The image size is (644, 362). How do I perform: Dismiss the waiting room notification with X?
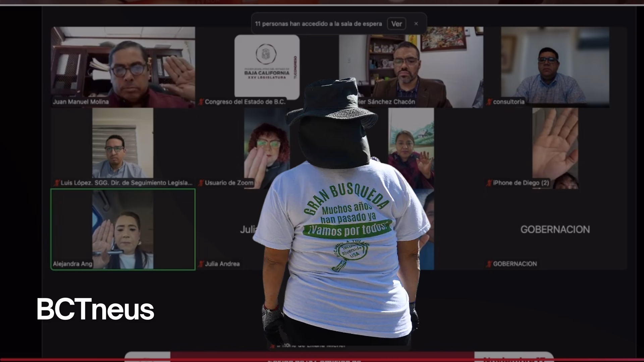416,24
